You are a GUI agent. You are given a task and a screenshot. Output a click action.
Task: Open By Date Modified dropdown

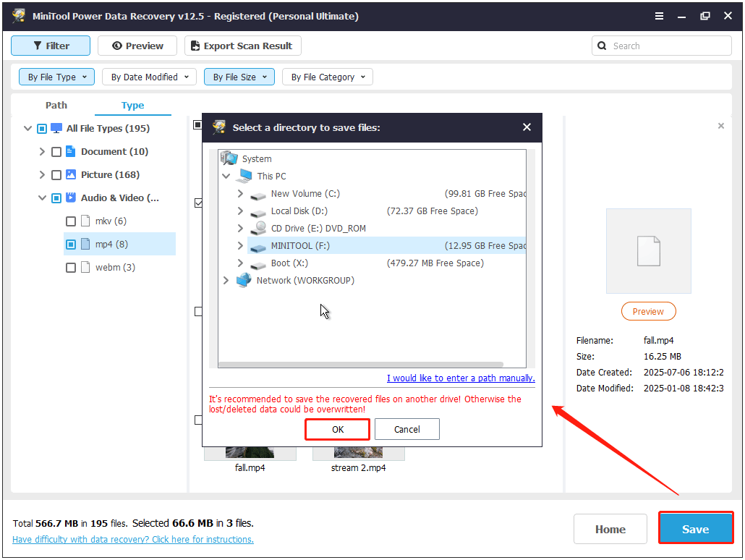pos(149,77)
